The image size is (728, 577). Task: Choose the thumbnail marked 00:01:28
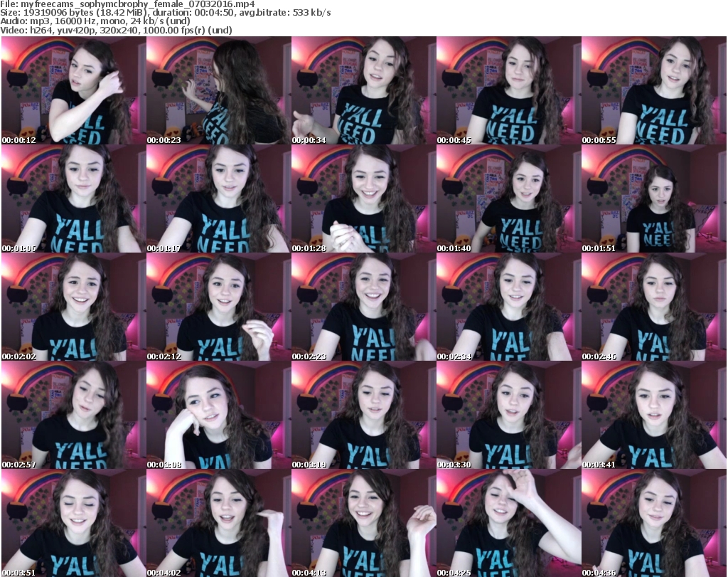(363, 198)
